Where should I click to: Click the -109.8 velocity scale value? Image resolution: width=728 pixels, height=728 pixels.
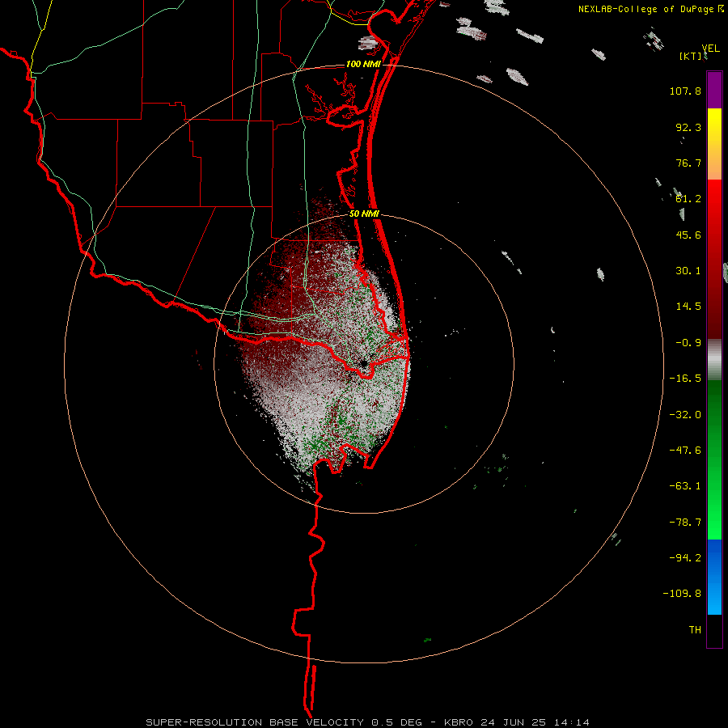[682, 594]
